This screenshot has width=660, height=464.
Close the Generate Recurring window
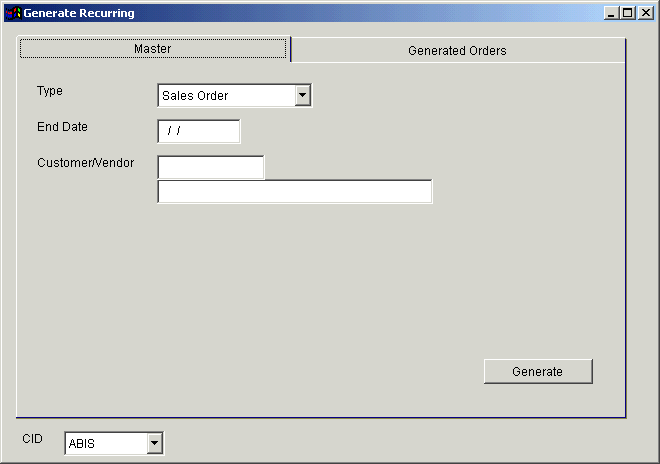pos(645,13)
